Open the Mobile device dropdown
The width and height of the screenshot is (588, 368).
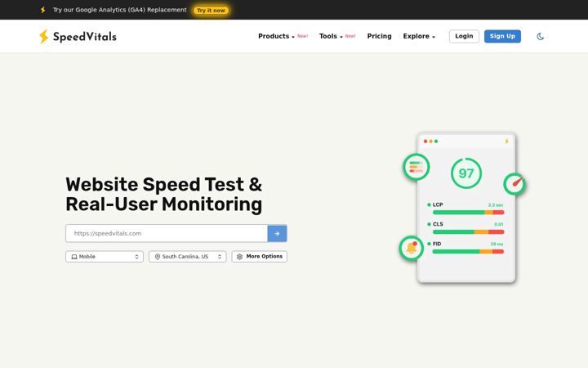105,257
